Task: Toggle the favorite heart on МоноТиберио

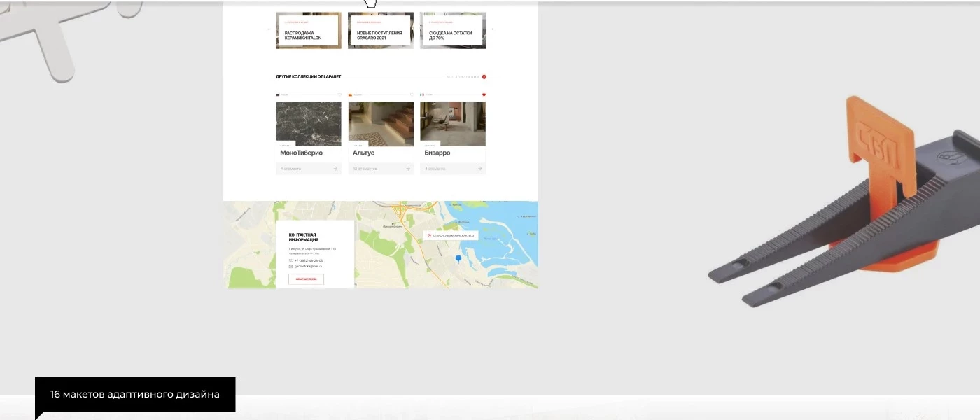Action: (x=339, y=94)
